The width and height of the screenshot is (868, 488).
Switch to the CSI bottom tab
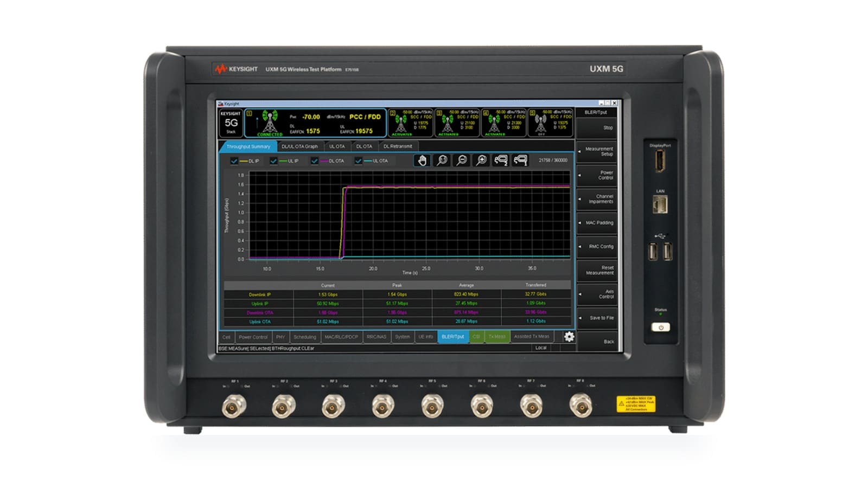tap(476, 337)
